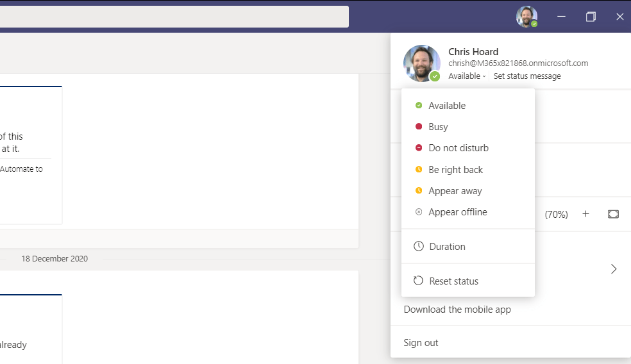Restore down the Teams window
631x364 pixels.
point(591,17)
